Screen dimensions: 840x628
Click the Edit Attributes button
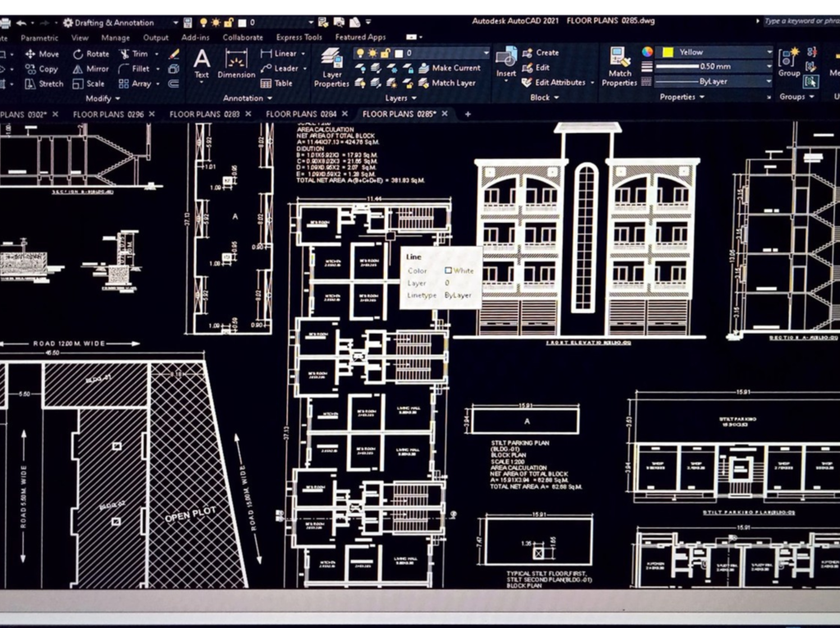pos(559,83)
